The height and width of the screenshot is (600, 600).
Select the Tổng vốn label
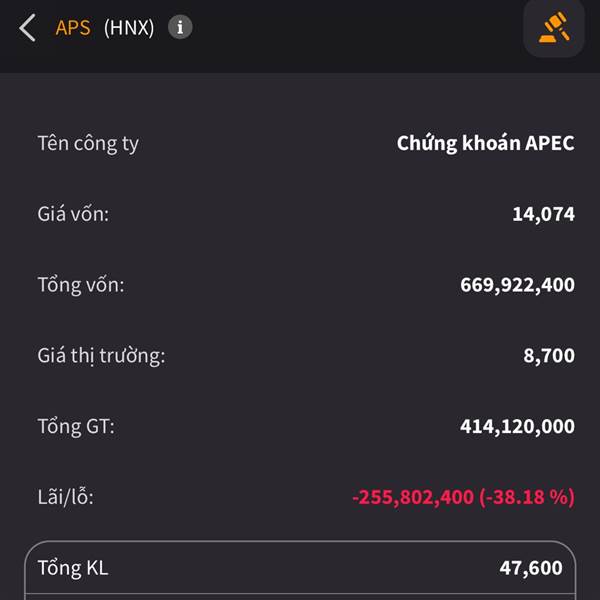[81, 285]
